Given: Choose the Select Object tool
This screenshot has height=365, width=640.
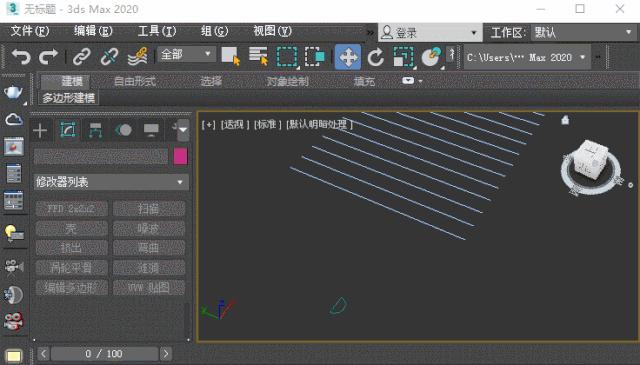Looking at the screenshot, I should click(x=231, y=56).
